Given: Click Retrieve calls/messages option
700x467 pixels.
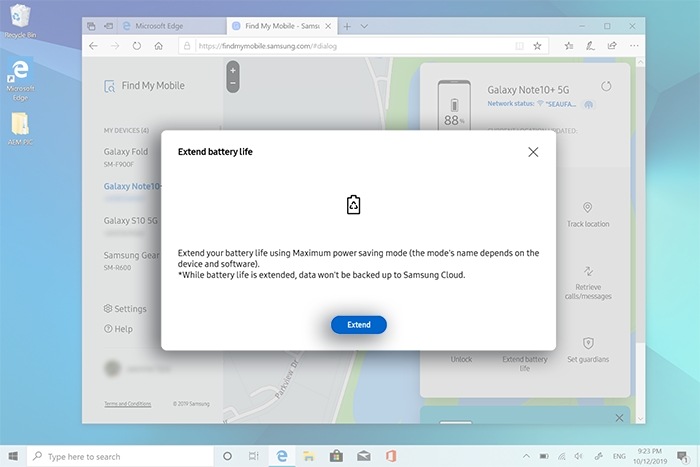Looking at the screenshot, I should click(x=588, y=283).
